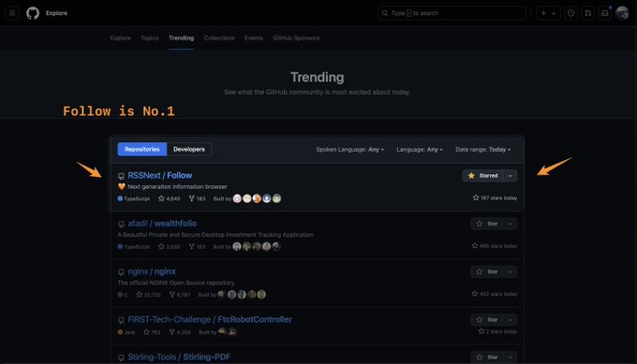
Task: Star the Stirling-PDF repository
Action: tap(487, 357)
